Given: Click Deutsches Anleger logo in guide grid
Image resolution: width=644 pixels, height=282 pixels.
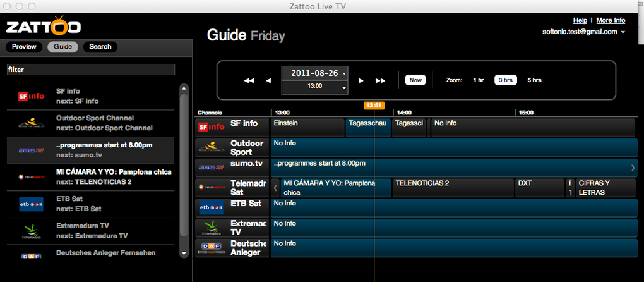Looking at the screenshot, I should (212, 247).
